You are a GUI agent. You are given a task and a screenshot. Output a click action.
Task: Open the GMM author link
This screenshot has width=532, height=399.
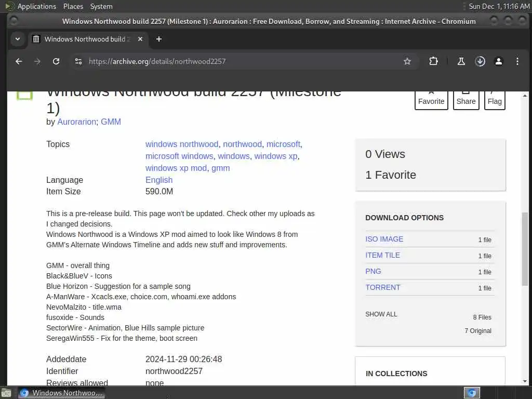click(x=111, y=122)
